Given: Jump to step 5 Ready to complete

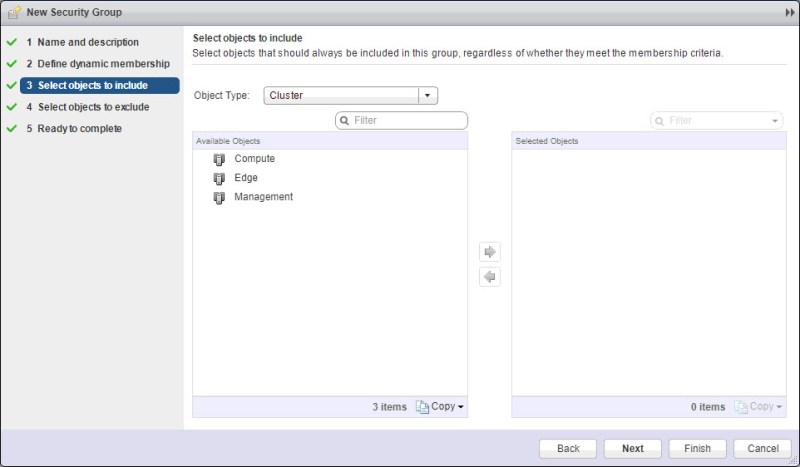Looking at the screenshot, I should [x=79, y=128].
